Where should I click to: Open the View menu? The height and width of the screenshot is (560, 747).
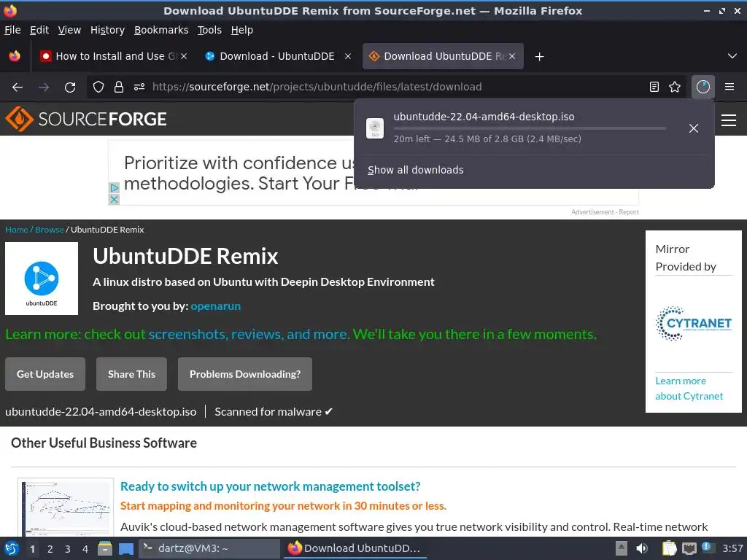coord(69,30)
